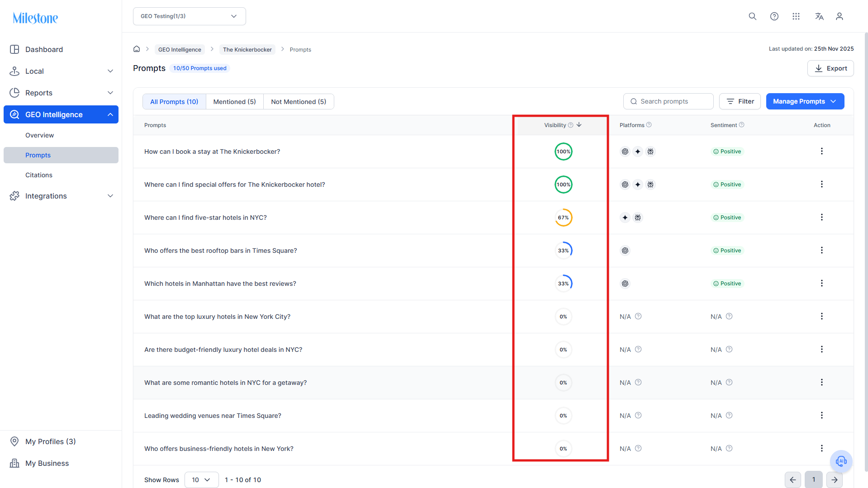Go to previous page arrow
This screenshot has height=488, width=868.
(793, 480)
